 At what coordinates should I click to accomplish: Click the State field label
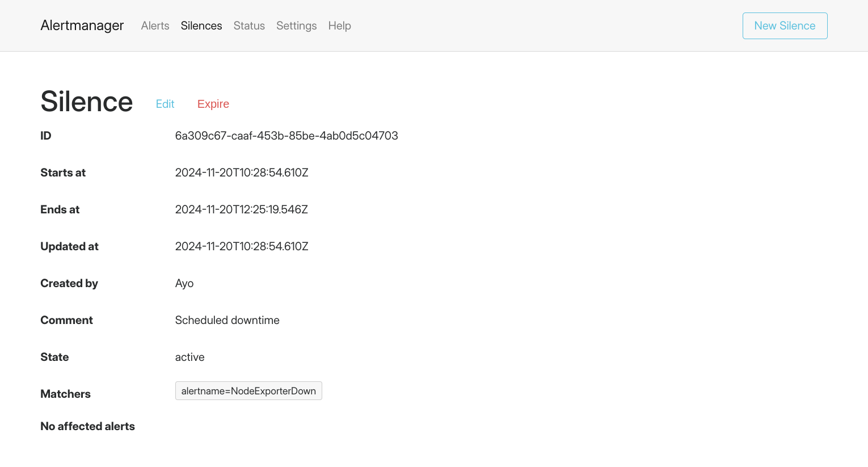coord(54,357)
